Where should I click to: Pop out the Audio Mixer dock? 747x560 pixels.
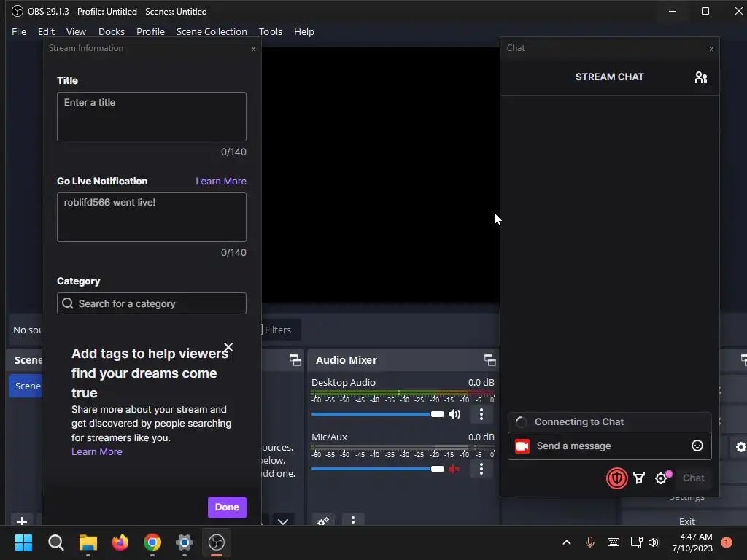489,360
